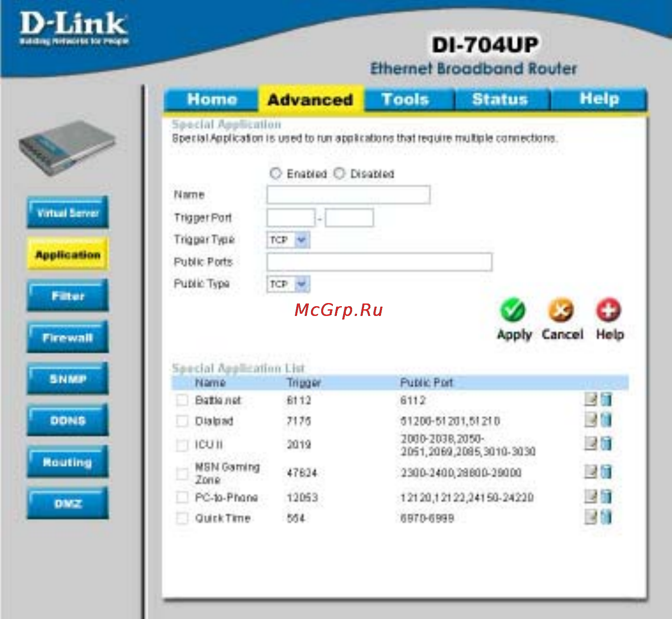This screenshot has width=672, height=619.
Task: Check the ICU II checkbox
Action: 182,445
